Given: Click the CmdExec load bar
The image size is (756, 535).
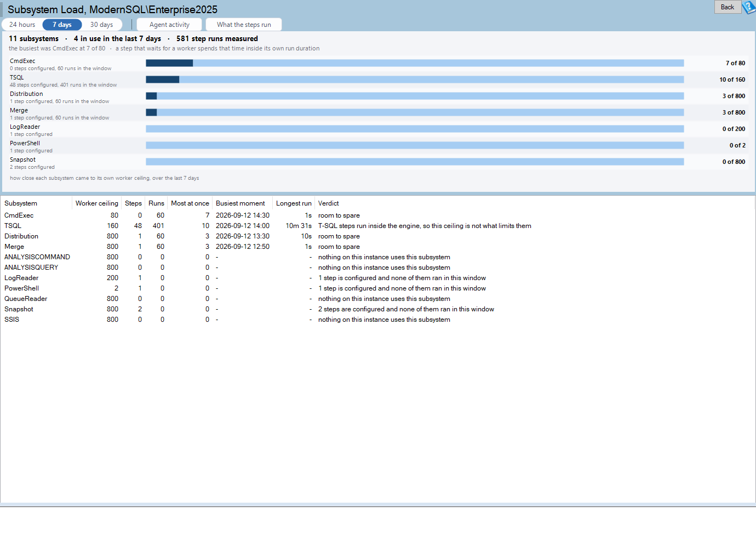Looking at the screenshot, I should (x=415, y=63).
